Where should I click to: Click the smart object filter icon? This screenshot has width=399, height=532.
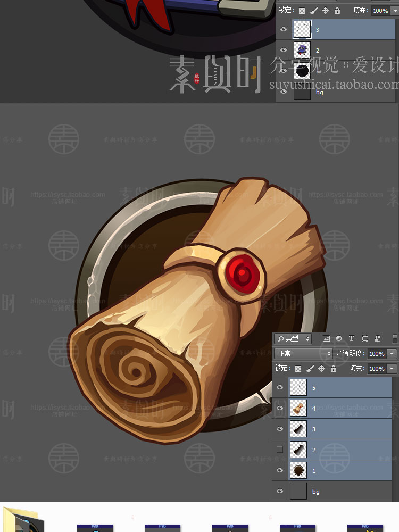tap(377, 338)
